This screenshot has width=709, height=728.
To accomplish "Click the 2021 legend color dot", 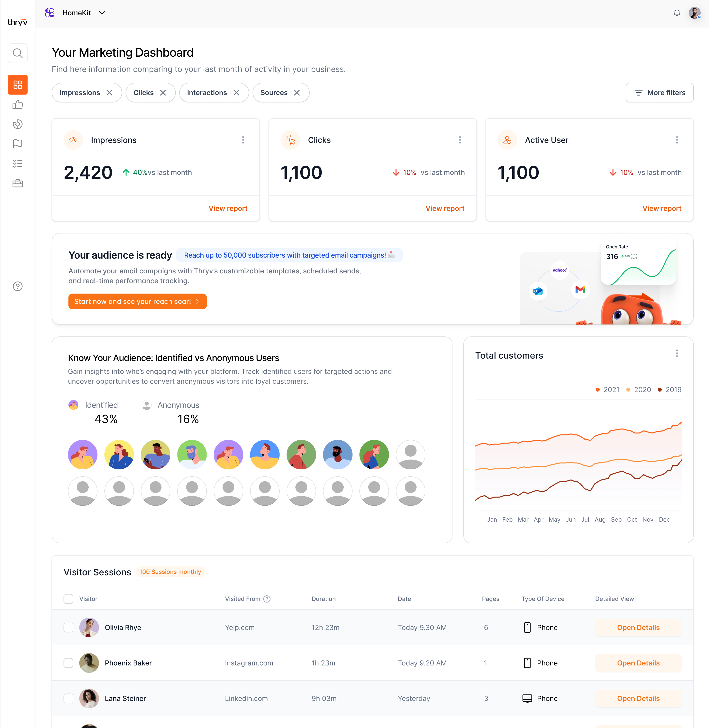I will (x=598, y=390).
